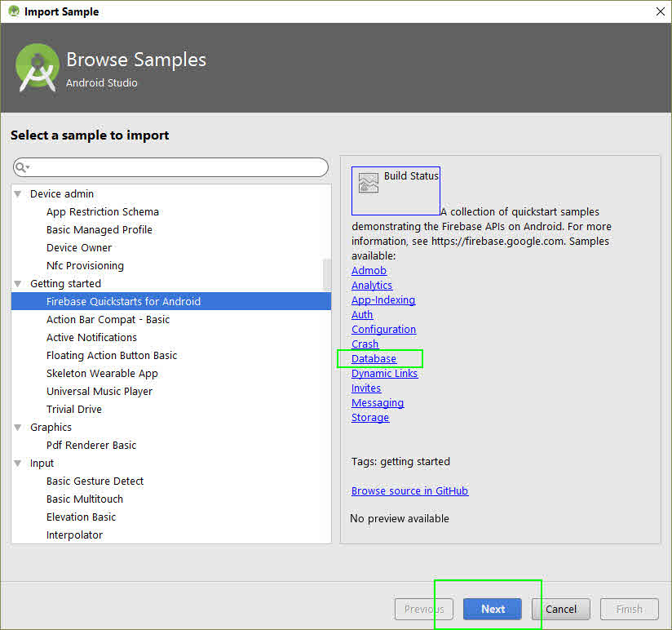This screenshot has width=672, height=630.
Task: Open the Configuration sample link
Action: (384, 329)
